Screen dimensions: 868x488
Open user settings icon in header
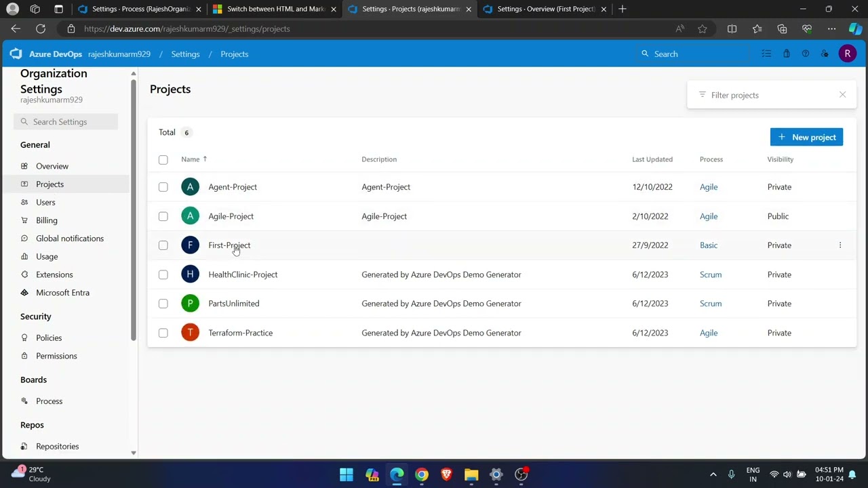pyautogui.click(x=825, y=54)
